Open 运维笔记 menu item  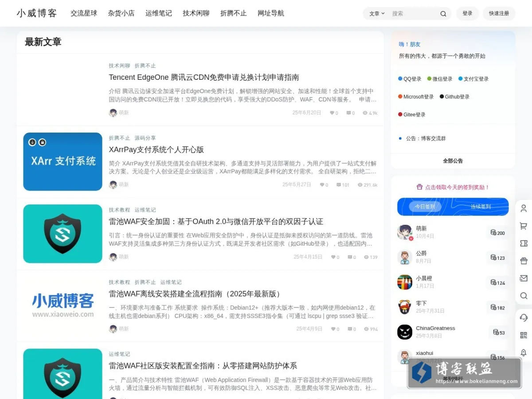pyautogui.click(x=159, y=13)
